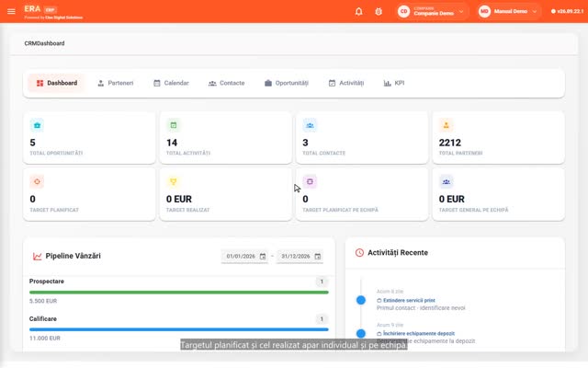This screenshot has height=368, width=588.
Task: Click the CRMDashboard breadcrumb
Action: (44, 43)
